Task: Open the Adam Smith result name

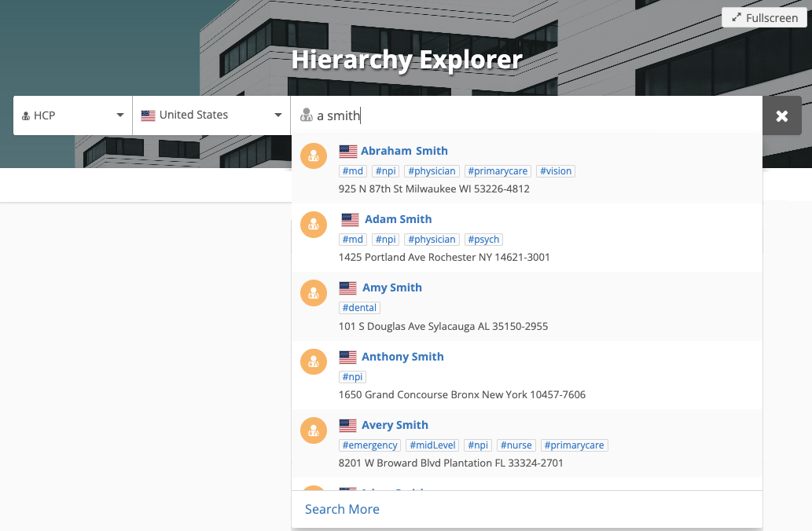Action: coord(398,219)
